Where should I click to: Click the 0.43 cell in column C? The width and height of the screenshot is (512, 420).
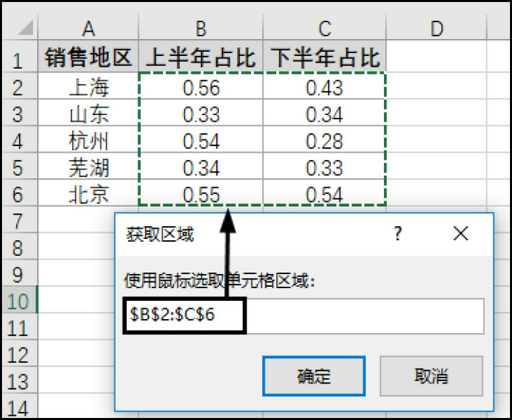pyautogui.click(x=324, y=85)
